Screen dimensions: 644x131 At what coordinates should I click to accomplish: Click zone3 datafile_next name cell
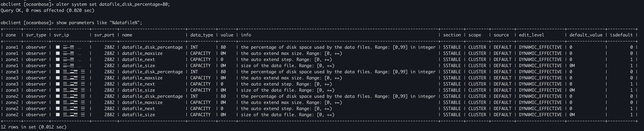click(x=138, y=84)
